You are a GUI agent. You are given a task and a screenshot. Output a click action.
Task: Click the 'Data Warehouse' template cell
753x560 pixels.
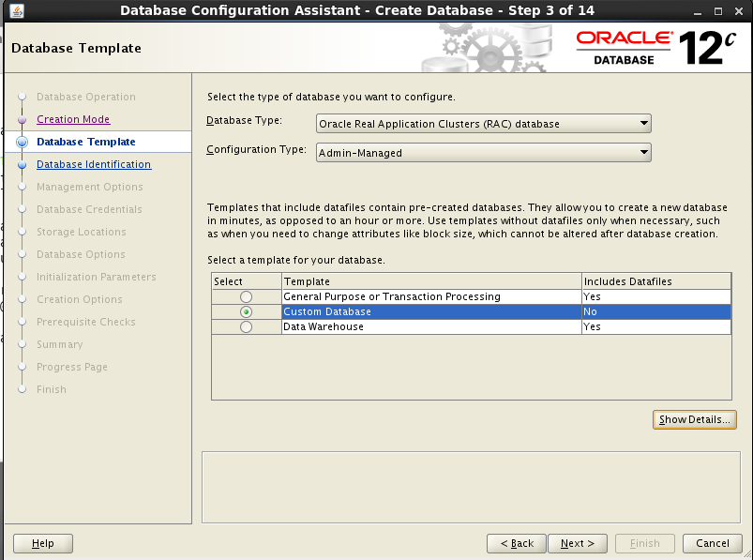[x=431, y=327]
